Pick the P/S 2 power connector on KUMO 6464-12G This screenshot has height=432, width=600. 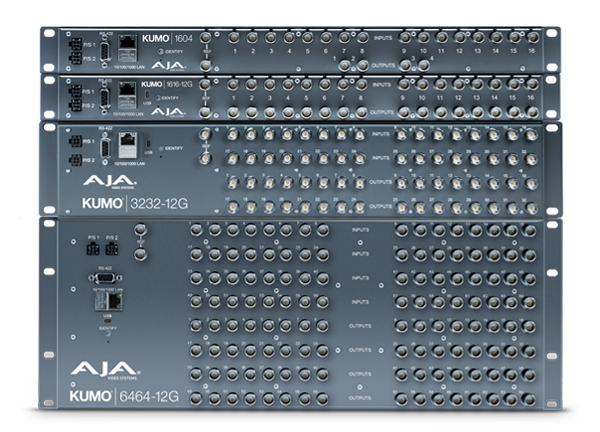112,249
